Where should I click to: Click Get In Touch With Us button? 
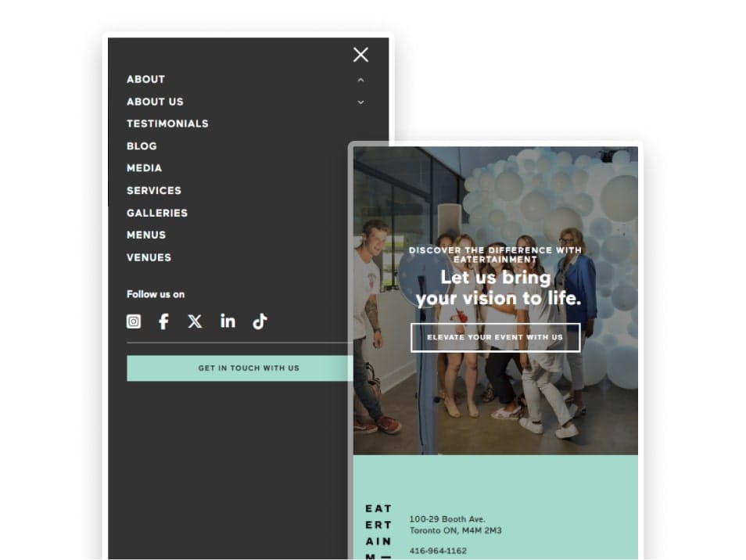(240, 368)
